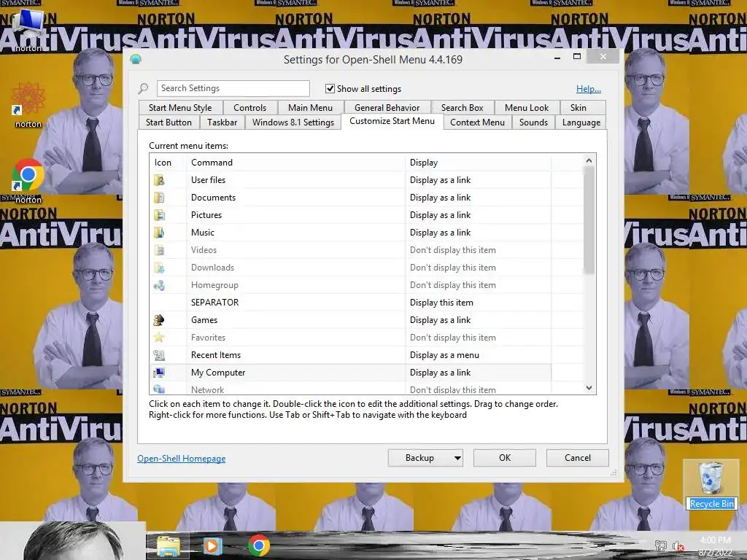Open File Explorer from the taskbar
747x560 pixels.
click(x=169, y=545)
